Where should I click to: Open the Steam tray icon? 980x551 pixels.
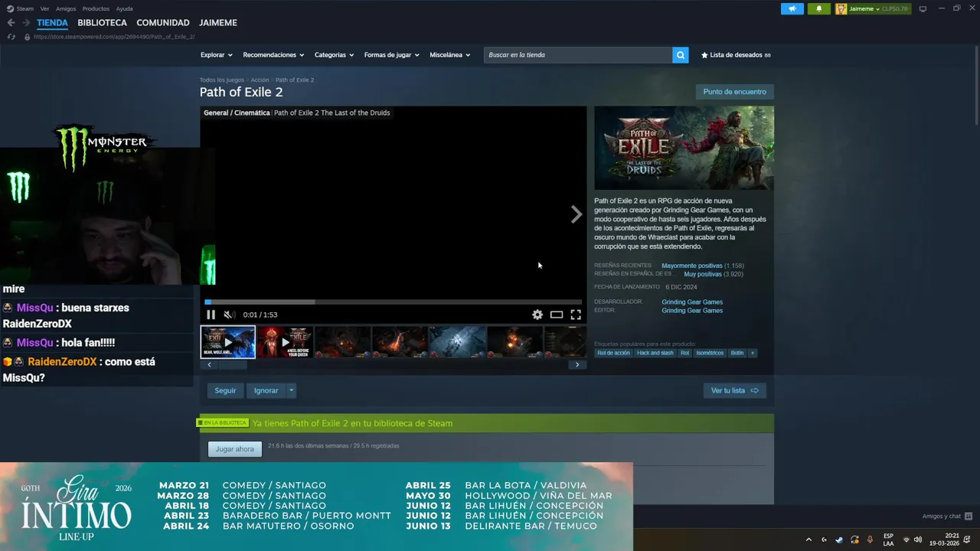(839, 540)
